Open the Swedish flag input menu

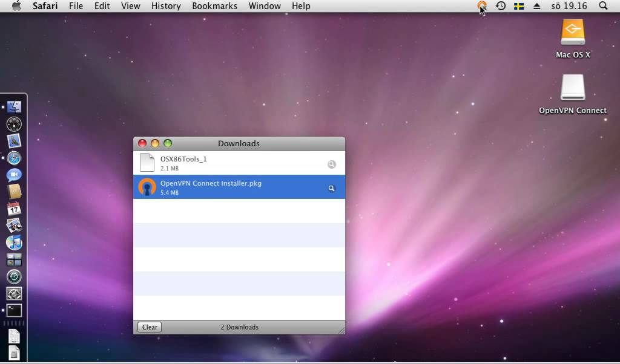pos(519,6)
